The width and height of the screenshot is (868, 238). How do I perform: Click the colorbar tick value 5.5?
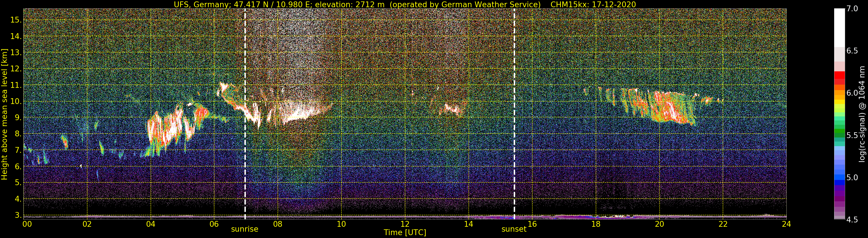(852, 135)
